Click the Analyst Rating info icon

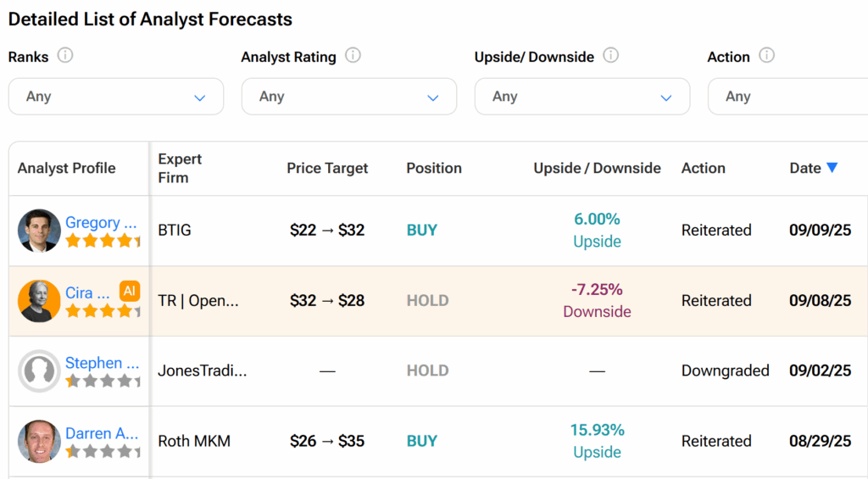353,56
